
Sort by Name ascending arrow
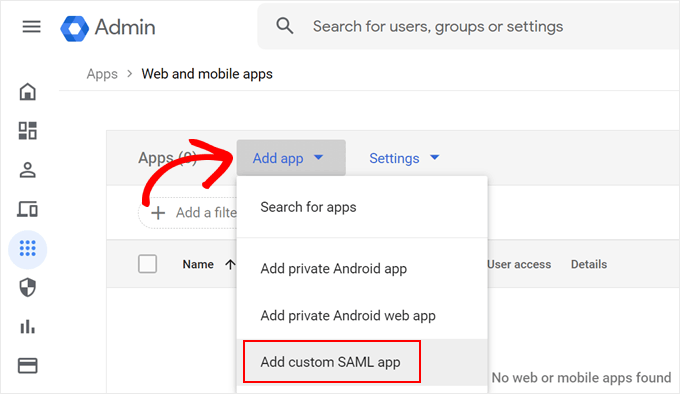tap(230, 264)
